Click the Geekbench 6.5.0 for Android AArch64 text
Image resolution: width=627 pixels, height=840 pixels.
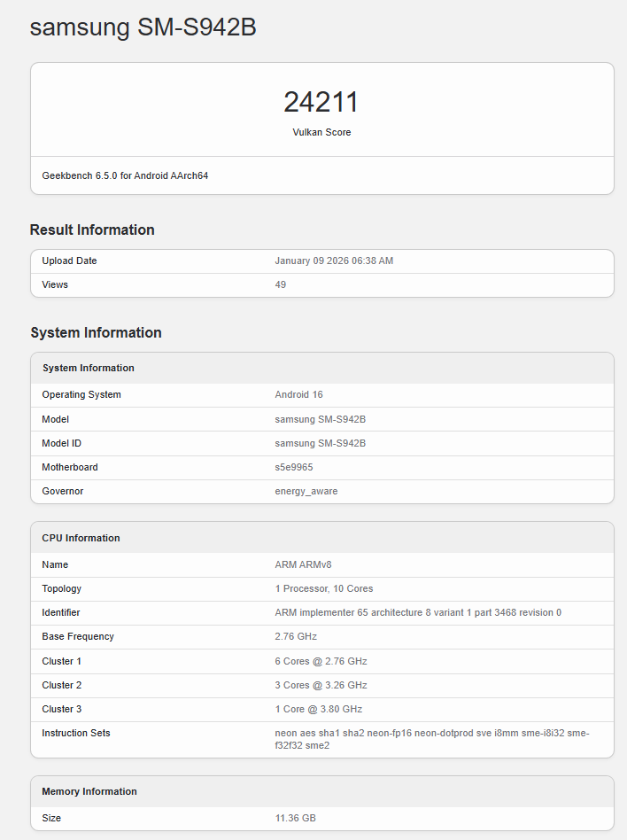(125, 175)
